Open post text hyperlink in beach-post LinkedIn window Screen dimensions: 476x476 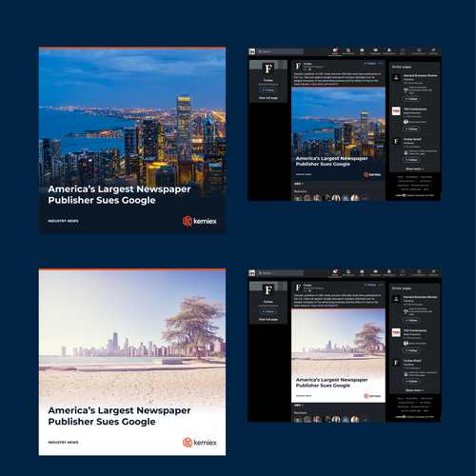pos(325,306)
